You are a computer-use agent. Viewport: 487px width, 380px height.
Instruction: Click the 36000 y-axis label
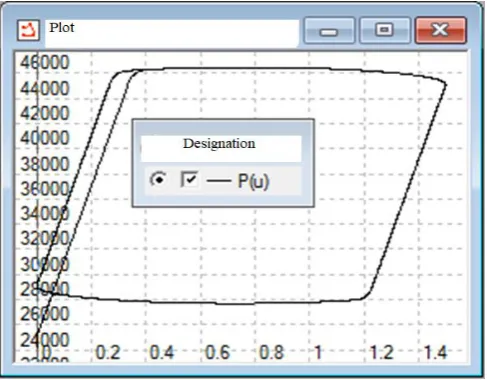point(45,189)
